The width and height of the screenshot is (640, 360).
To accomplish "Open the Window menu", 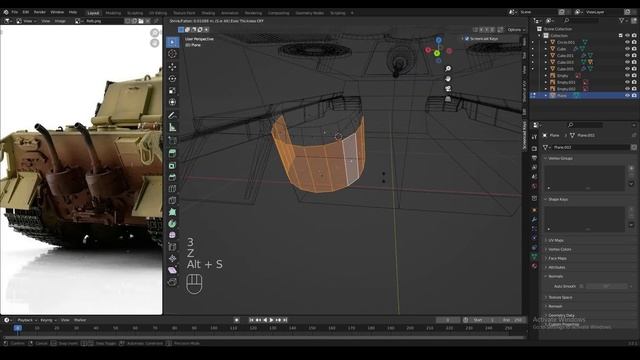I will click(57, 12).
